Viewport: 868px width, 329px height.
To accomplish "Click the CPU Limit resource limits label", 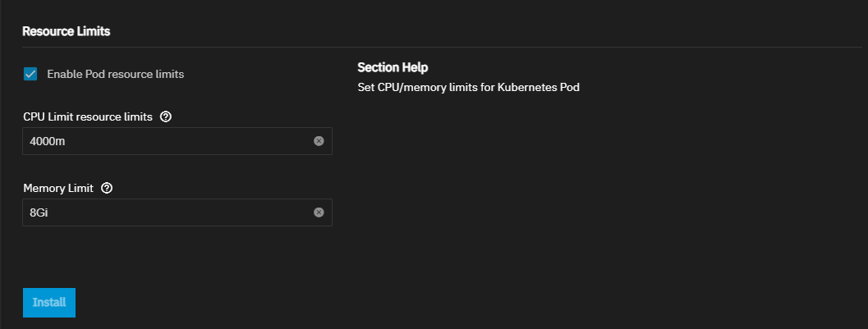I will (88, 117).
